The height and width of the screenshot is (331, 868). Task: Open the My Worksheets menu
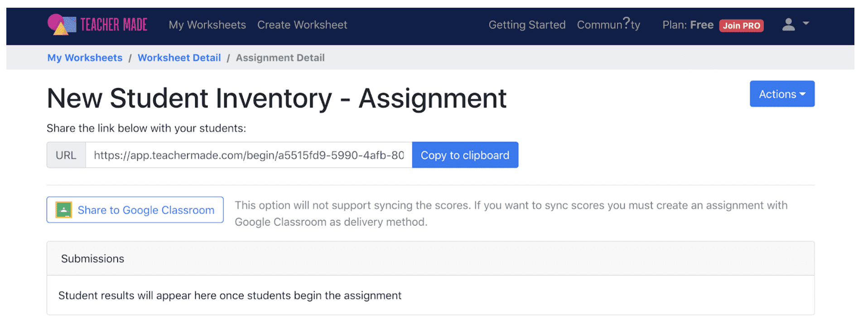pos(207,25)
